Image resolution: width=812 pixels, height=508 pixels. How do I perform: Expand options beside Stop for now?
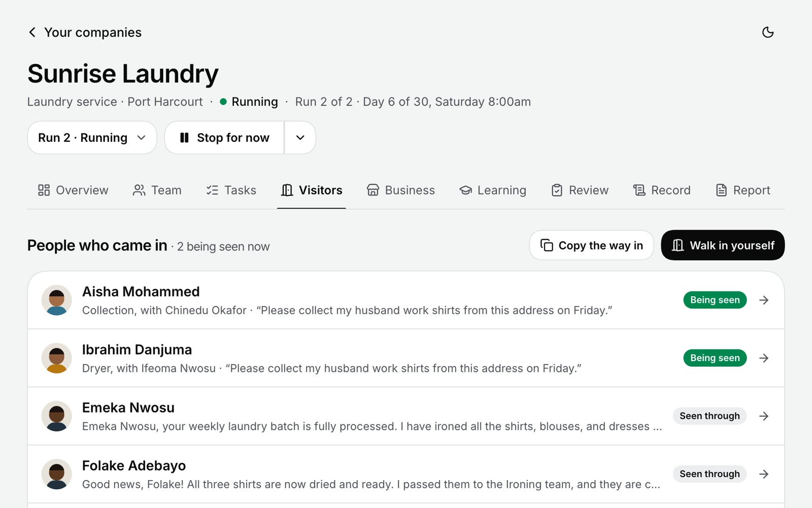coord(300,138)
